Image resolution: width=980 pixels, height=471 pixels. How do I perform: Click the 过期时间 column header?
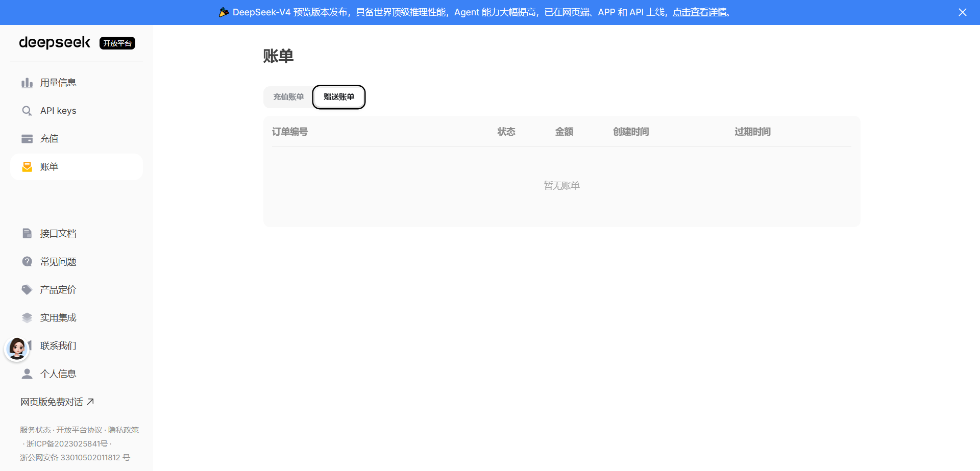(x=752, y=132)
